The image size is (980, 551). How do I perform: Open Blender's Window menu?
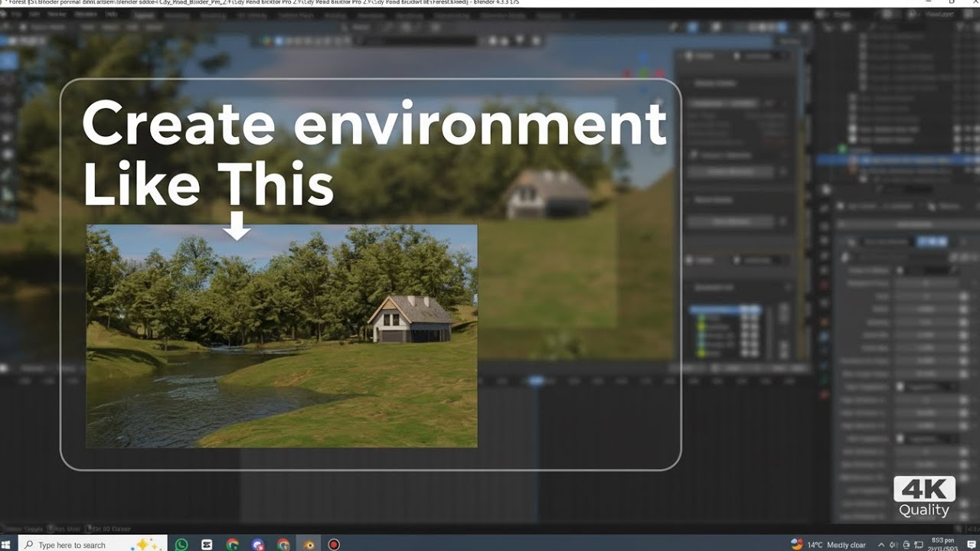(87, 14)
